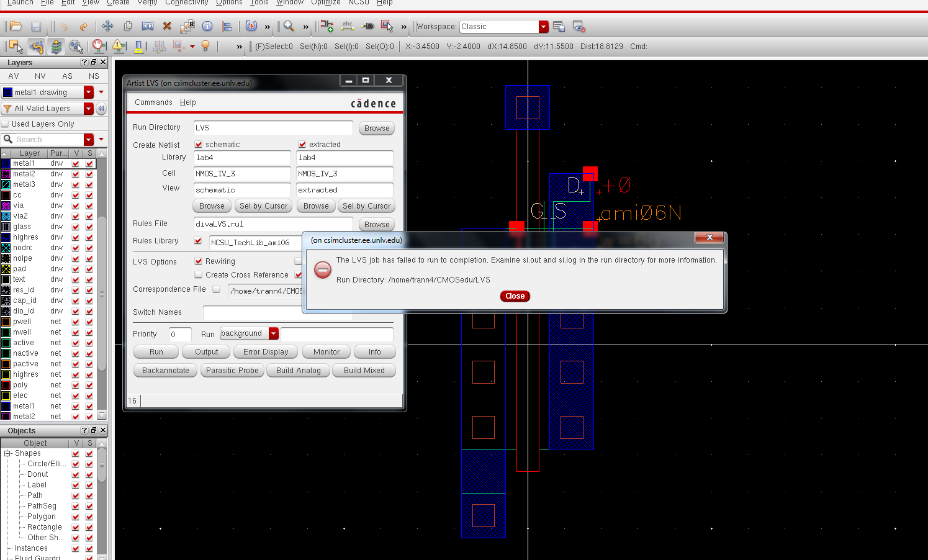Open the Workspace Classic dropdown

[x=544, y=27]
